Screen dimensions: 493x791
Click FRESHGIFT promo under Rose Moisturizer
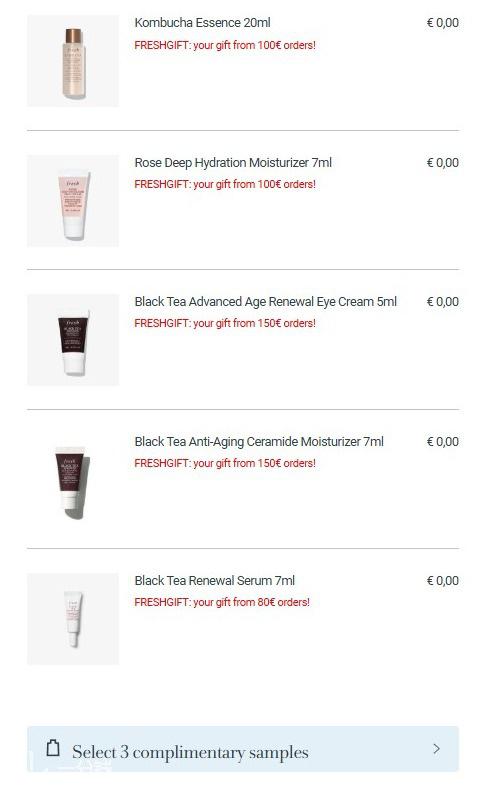point(225,184)
